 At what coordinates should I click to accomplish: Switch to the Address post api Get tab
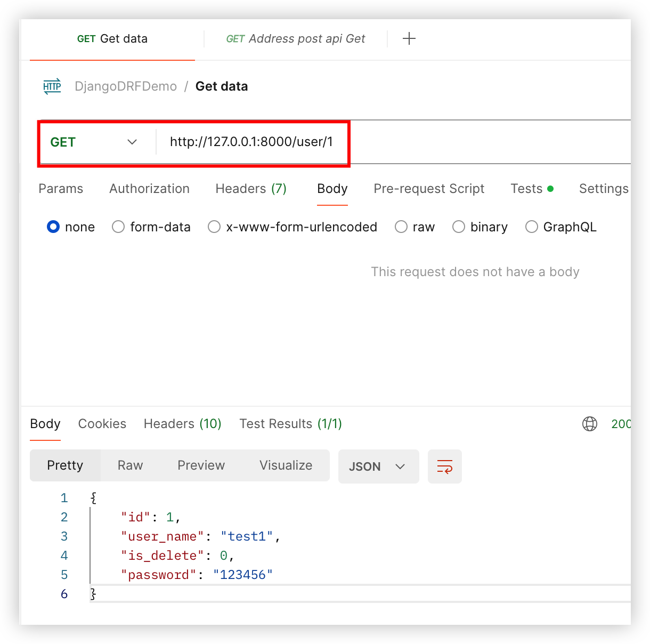click(296, 39)
